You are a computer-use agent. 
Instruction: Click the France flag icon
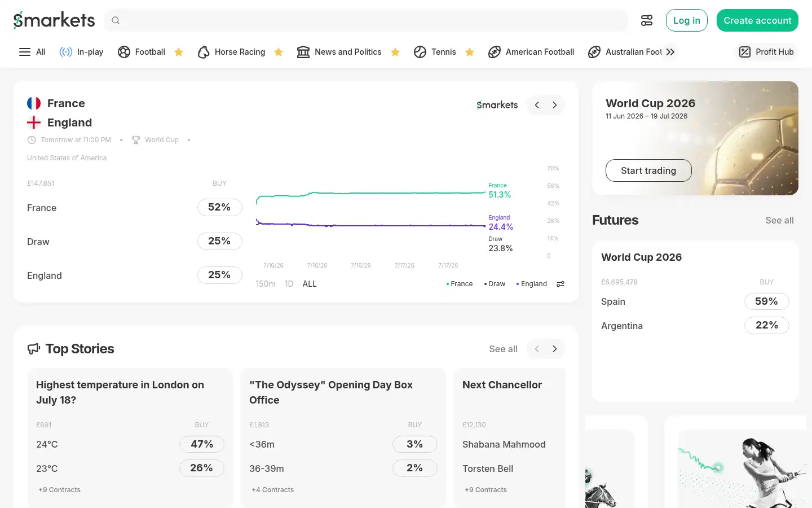[x=34, y=103]
